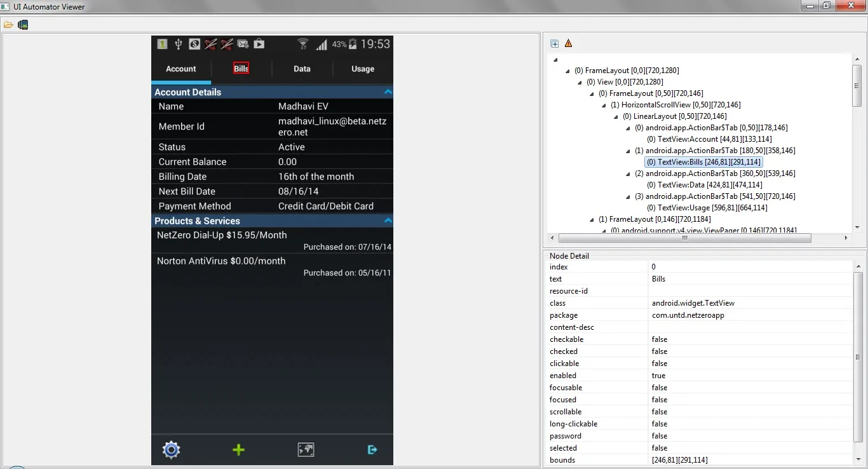868x469 pixels.
Task: Select the TextView:Data tree row
Action: coord(705,185)
